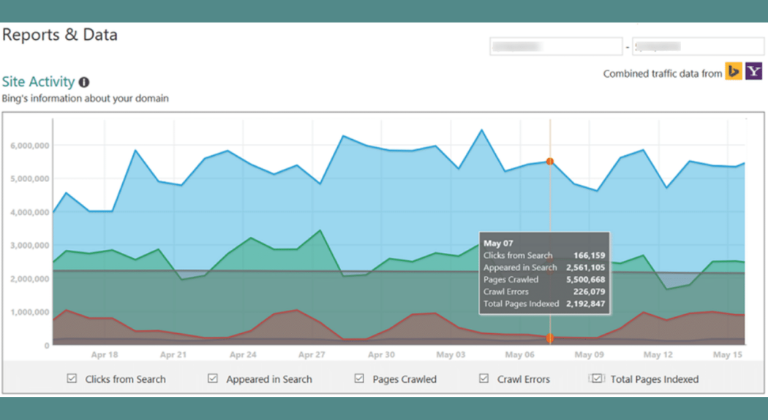Uncheck the Appeared in Search checkbox
The image size is (768, 420).
213,379
